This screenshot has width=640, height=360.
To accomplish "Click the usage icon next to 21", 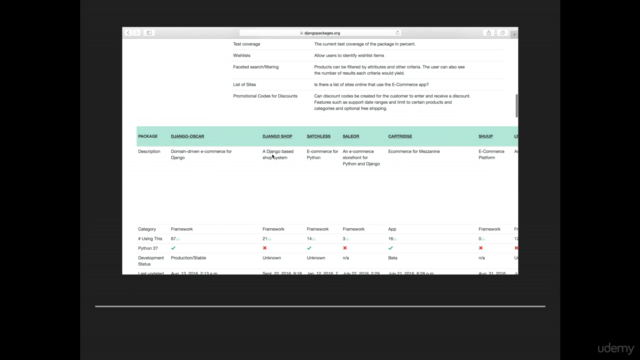I will pos(269,239).
